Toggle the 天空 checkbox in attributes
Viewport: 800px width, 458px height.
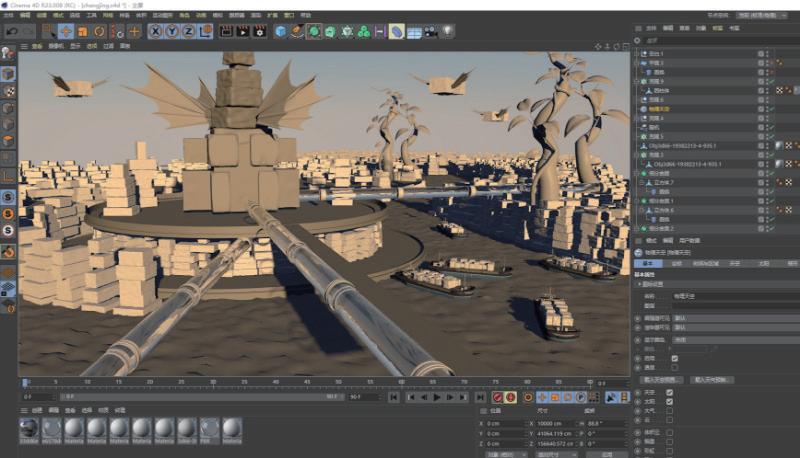pyautogui.click(x=669, y=391)
